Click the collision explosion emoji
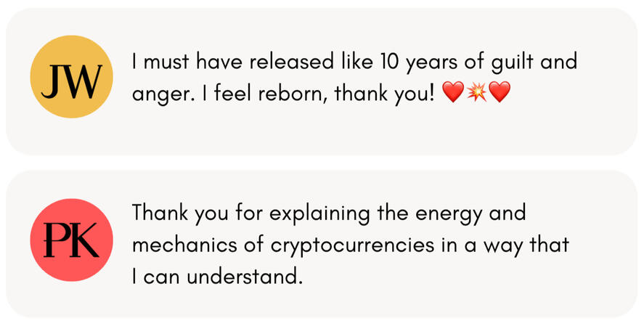This screenshot has width=644, height=326. click(x=476, y=92)
